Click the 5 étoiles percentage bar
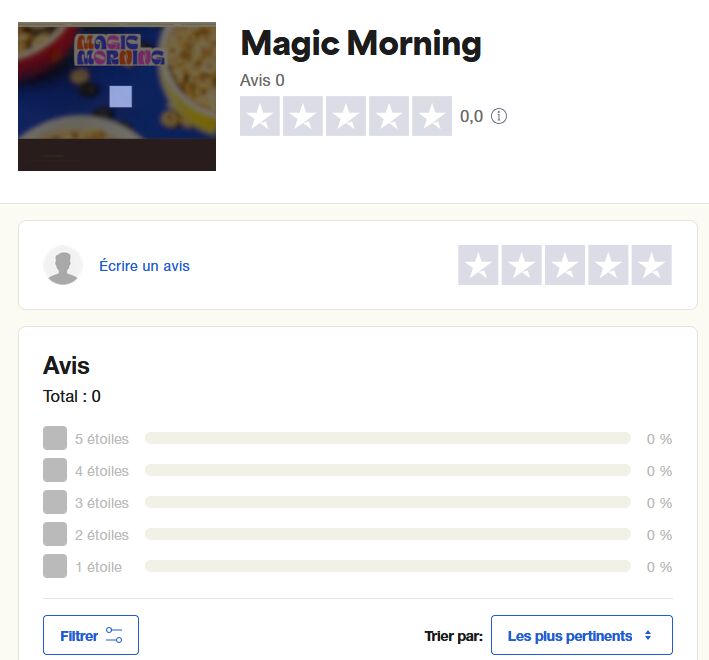The image size is (709, 660). [x=388, y=438]
